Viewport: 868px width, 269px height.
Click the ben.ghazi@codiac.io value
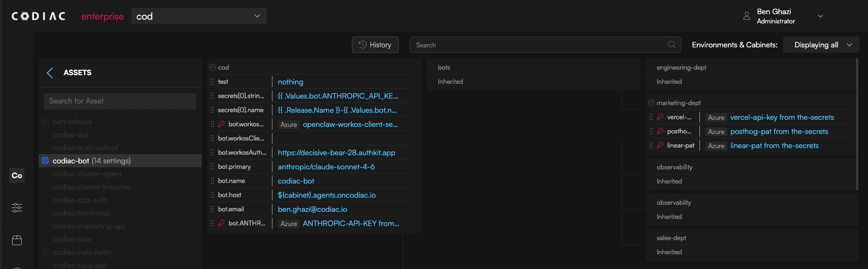coord(313,209)
